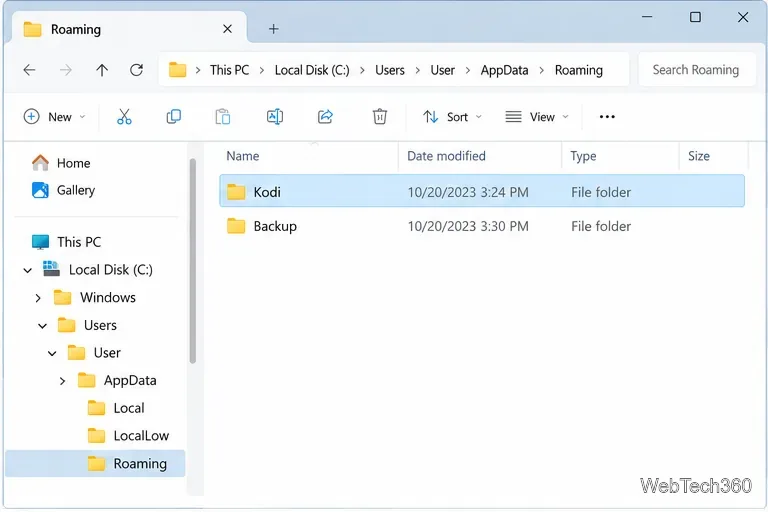
Task: Click User breadcrumb in address bar
Action: (443, 70)
